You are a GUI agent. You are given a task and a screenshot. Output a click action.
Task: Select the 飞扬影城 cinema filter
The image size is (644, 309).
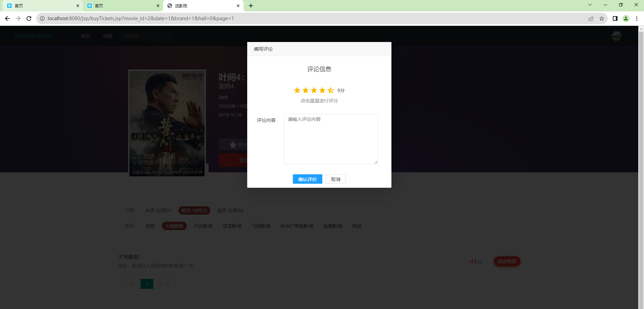(261, 226)
